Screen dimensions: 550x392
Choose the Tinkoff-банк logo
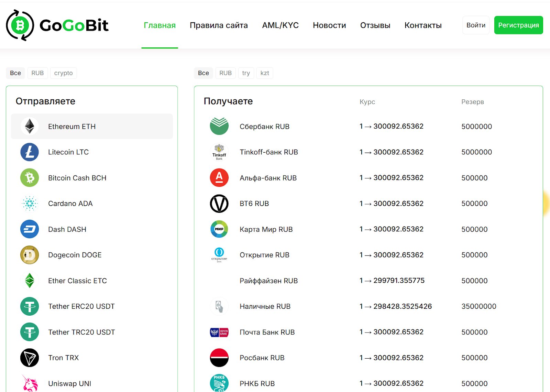coord(219,152)
